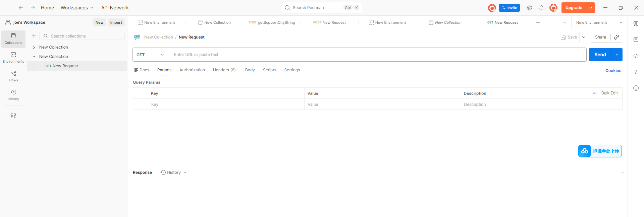
Task: Click the user avatar icon next to Upgrade
Action: tap(553, 8)
